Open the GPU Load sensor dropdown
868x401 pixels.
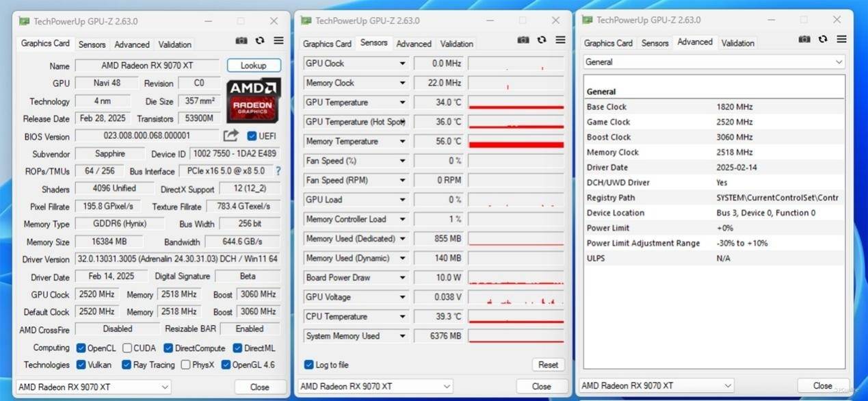[x=402, y=200]
